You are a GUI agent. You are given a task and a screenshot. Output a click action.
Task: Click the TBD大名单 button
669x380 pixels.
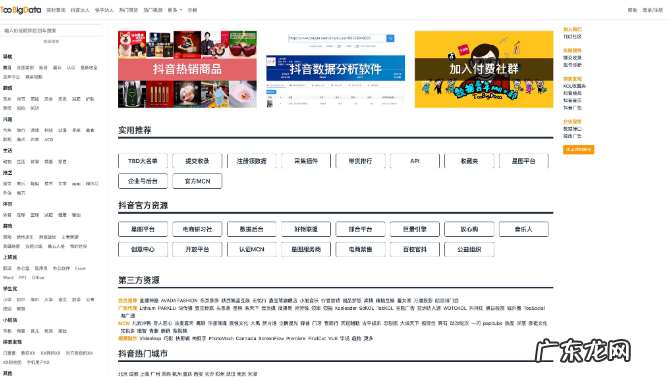143,161
